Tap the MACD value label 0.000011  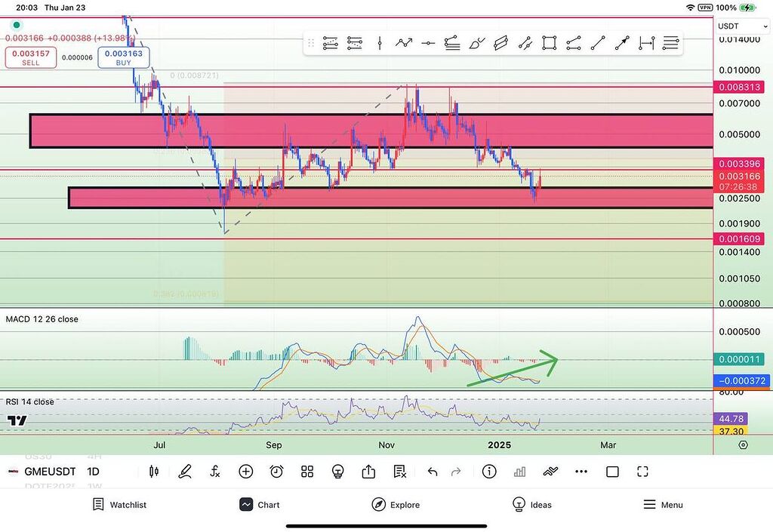[x=738, y=359]
